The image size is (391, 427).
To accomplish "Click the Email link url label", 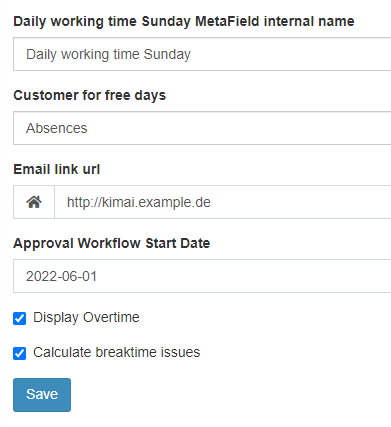I will pos(57,169).
